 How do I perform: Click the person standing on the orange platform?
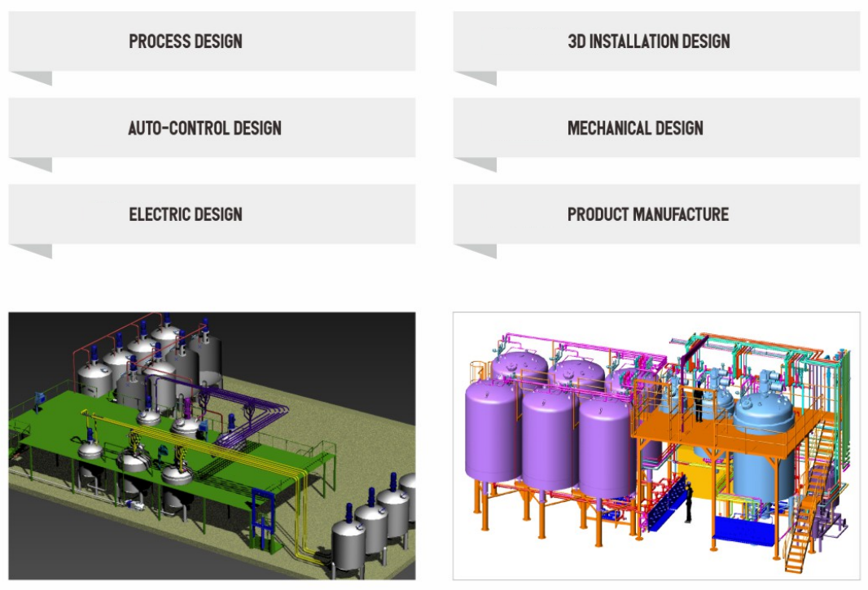coord(698,403)
